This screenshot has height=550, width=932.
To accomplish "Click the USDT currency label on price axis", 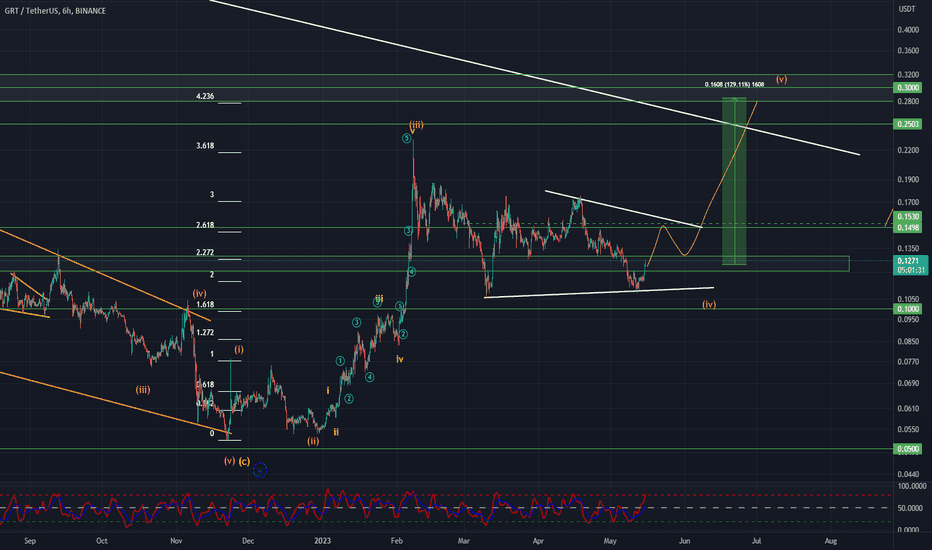I will [x=906, y=9].
